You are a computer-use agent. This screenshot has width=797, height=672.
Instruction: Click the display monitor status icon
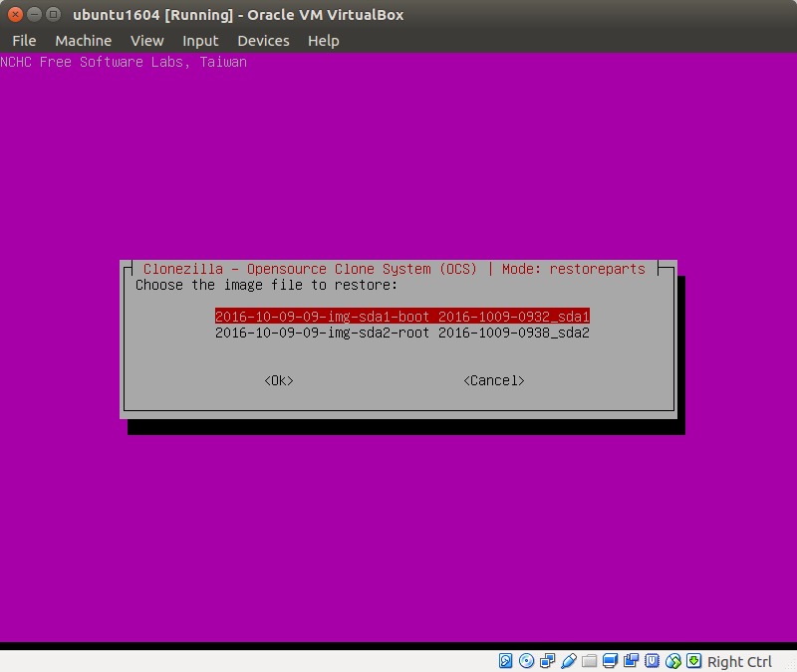tap(611, 661)
